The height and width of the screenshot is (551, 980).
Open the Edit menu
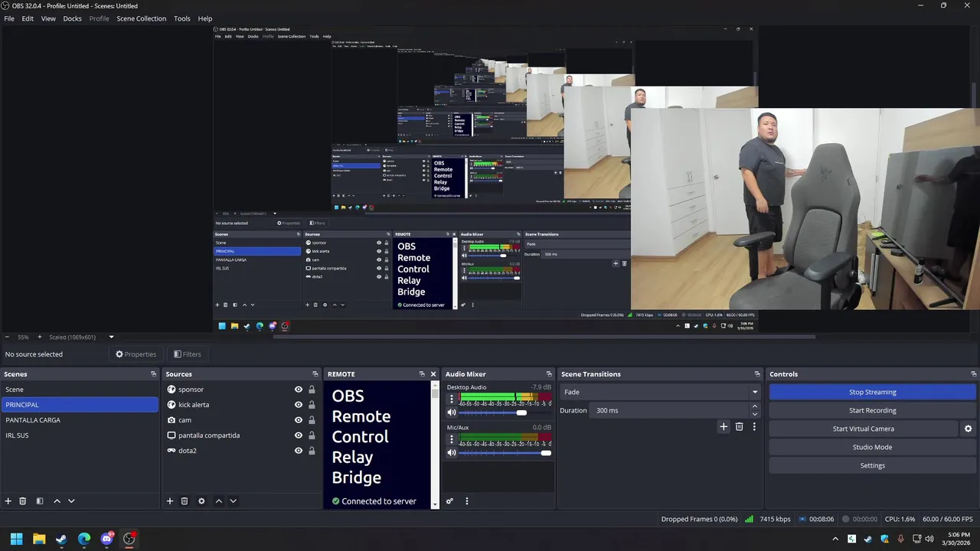[28, 18]
